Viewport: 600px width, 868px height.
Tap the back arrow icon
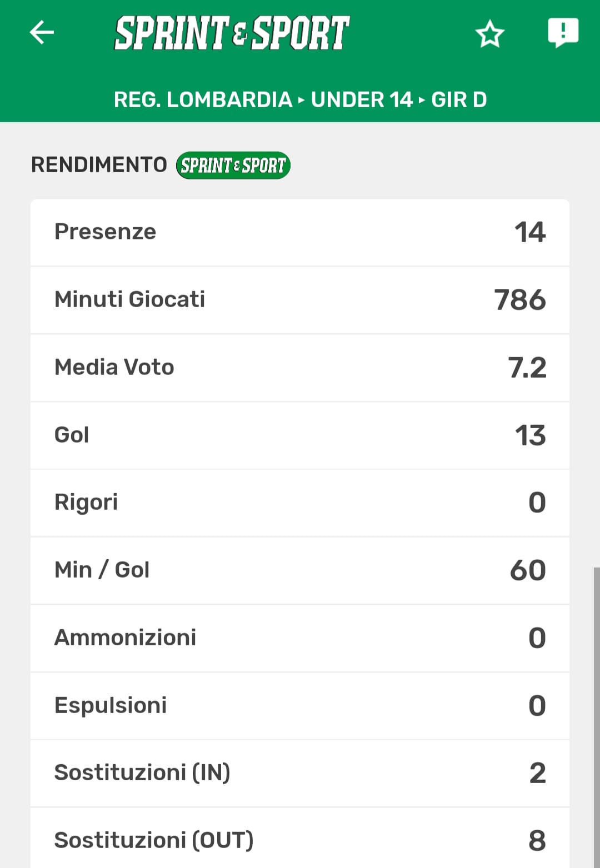42,32
